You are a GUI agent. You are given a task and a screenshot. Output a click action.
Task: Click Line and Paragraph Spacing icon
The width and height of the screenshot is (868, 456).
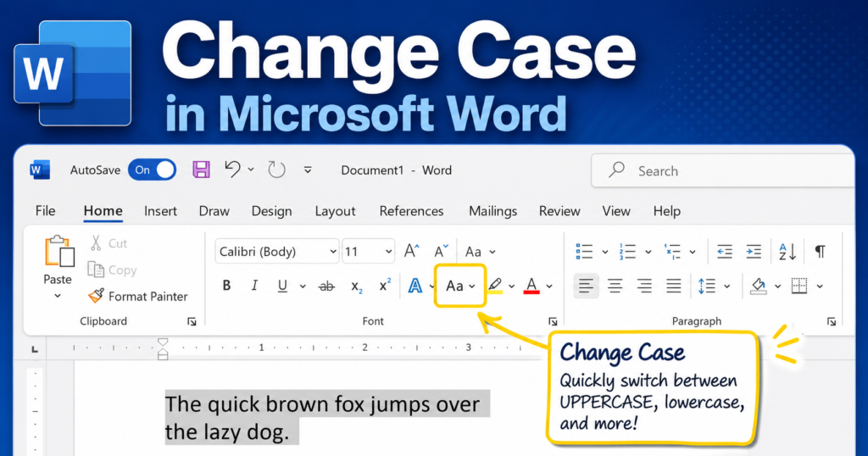tap(707, 286)
